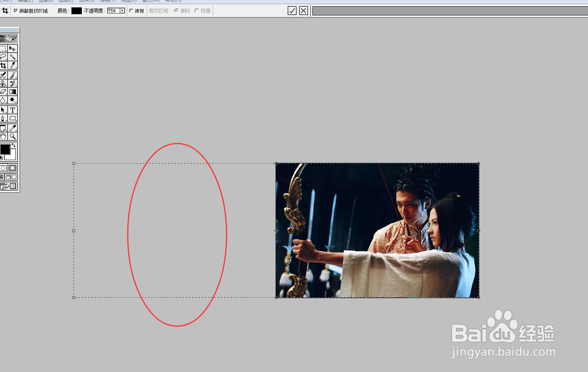
Task: Select the Rectangular Marquee tool
Action: [3, 49]
